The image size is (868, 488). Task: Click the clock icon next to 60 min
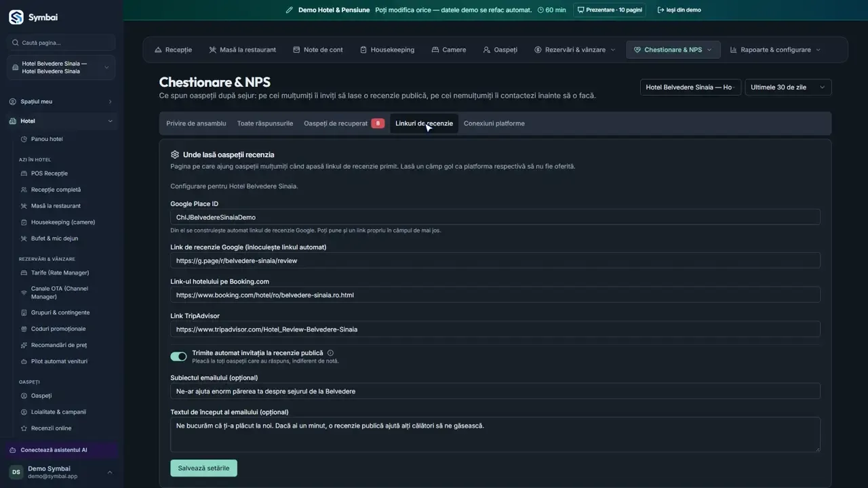(x=540, y=10)
